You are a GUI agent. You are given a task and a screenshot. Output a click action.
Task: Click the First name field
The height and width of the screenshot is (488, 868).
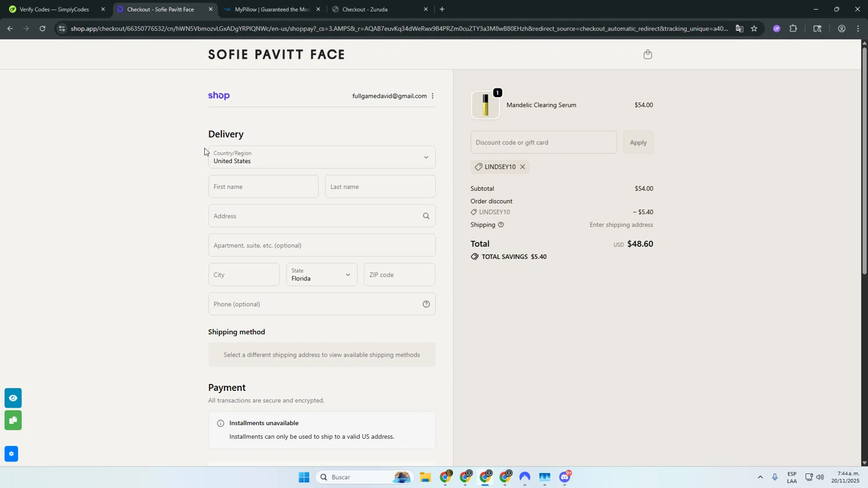(263, 187)
